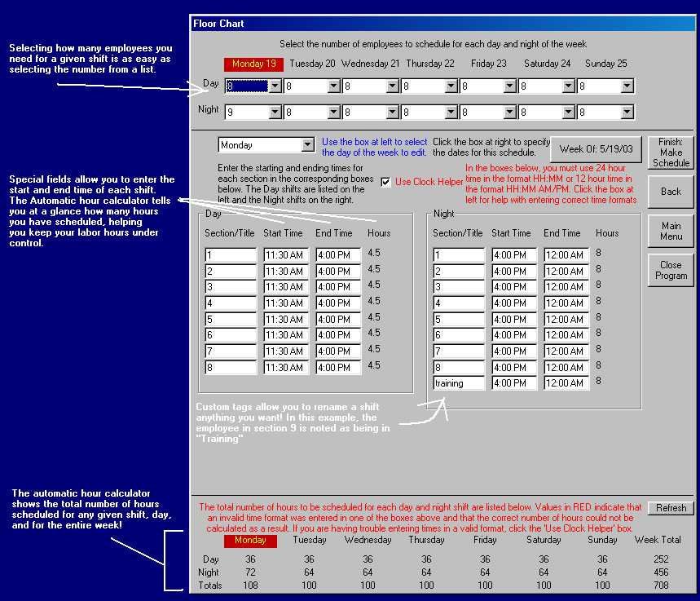Select the Friday 23 column header
The width and height of the screenshot is (700, 601).
click(x=488, y=64)
